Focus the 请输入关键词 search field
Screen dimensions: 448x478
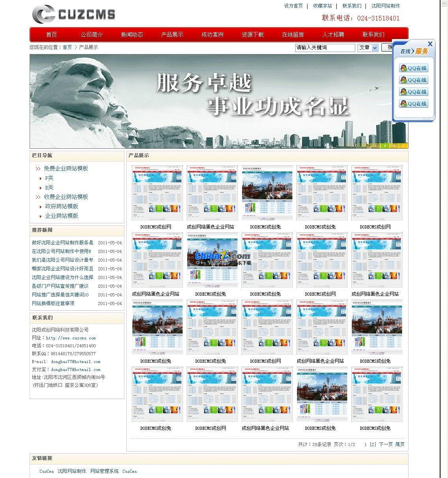click(x=325, y=48)
